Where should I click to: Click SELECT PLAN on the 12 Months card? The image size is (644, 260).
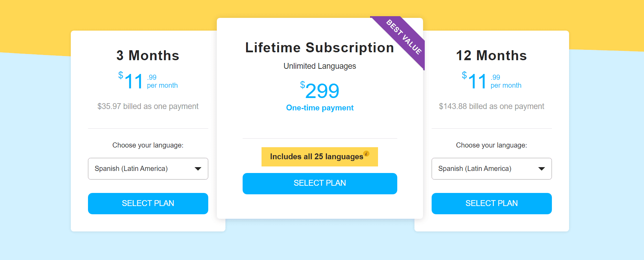(x=491, y=203)
